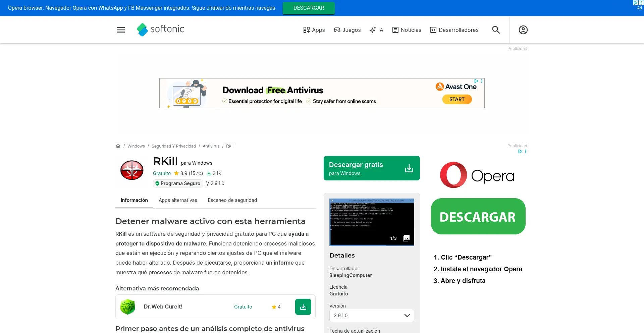The height and width of the screenshot is (333, 644).
Task: Click the Dr.Web CureIt! star rating 4
Action: [276, 307]
